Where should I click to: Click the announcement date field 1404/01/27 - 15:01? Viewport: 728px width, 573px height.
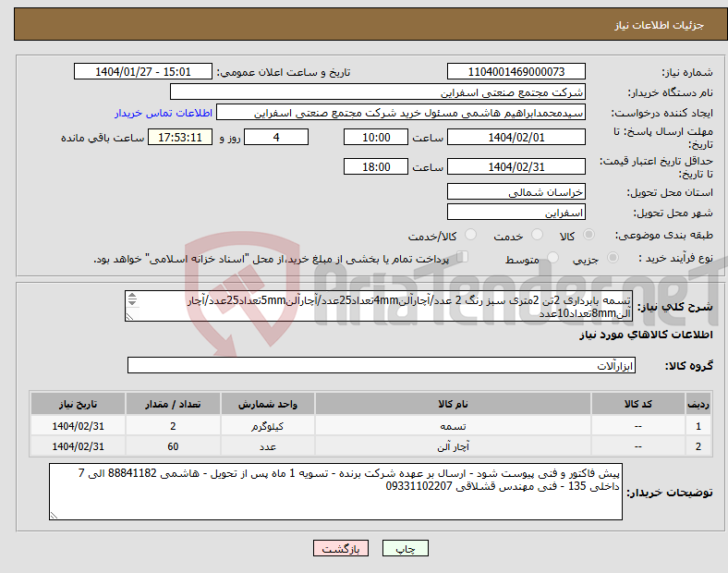(x=143, y=71)
